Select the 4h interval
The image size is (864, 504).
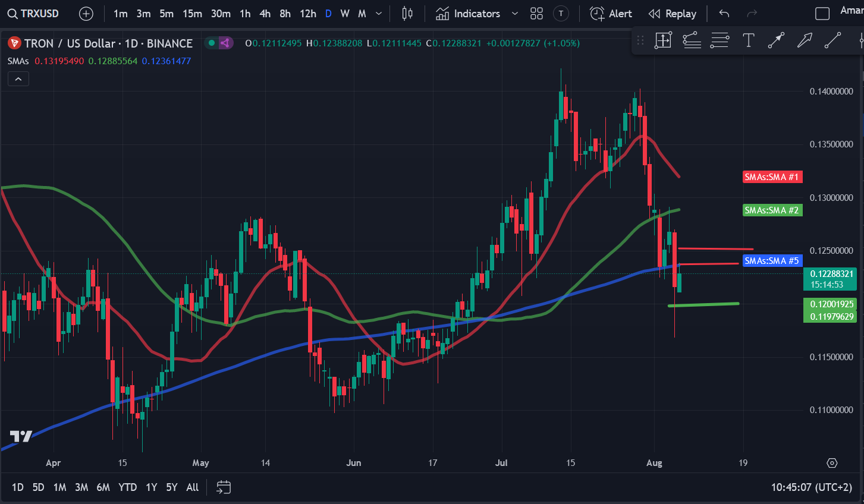pos(265,14)
